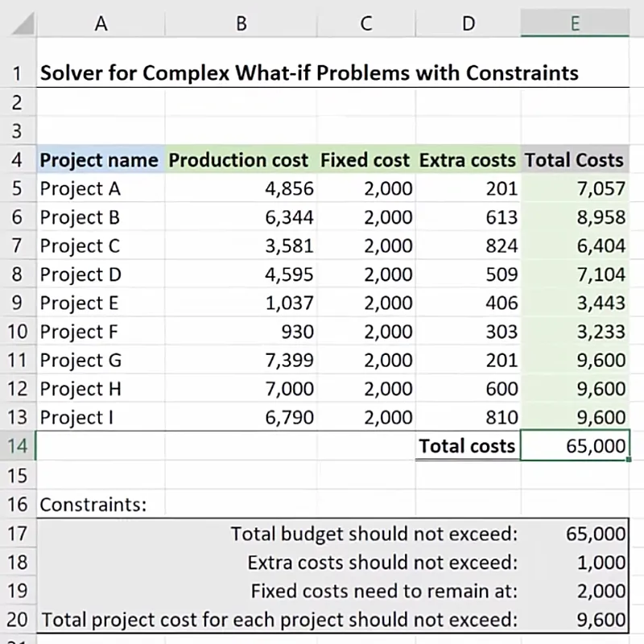
Task: Click extra costs constraint value 1,000
Action: point(601,562)
